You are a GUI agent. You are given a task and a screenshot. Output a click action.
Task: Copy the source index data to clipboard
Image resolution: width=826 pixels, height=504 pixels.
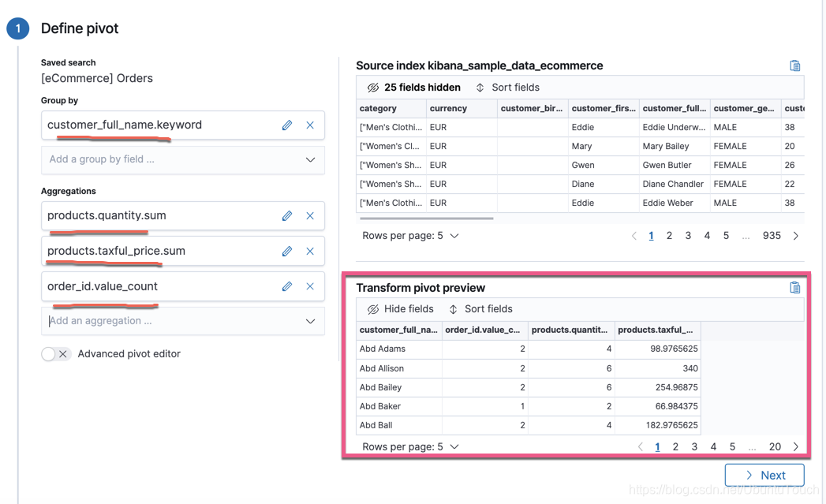[x=795, y=65]
